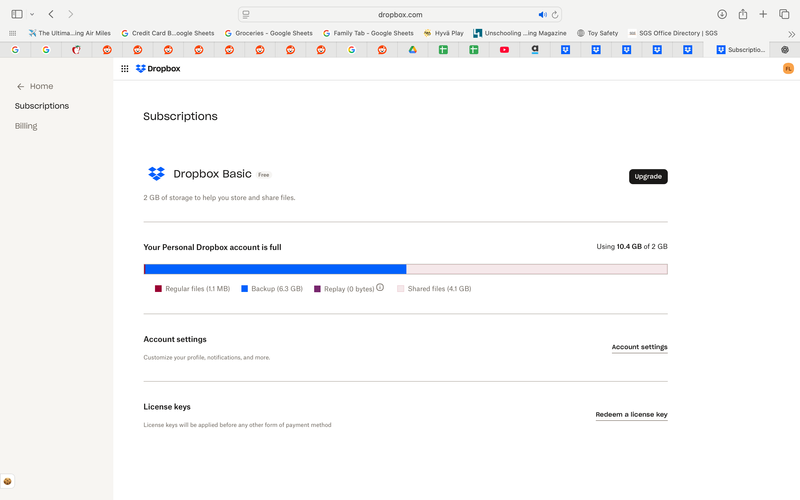This screenshot has height=500, width=800.
Task: Click the Free badge beside Dropbox Basic
Action: [264, 174]
